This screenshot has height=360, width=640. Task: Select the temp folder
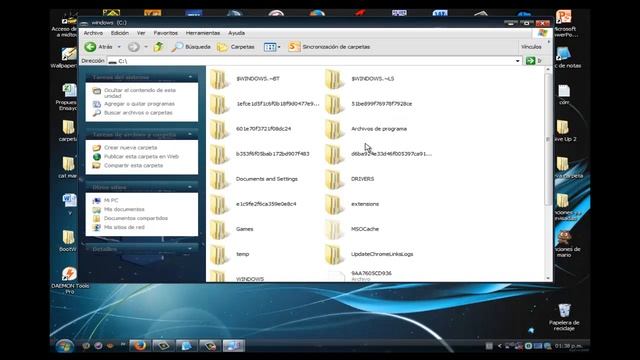click(x=230, y=254)
